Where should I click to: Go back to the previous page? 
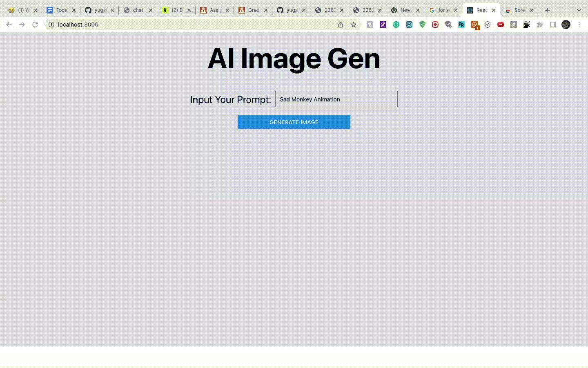tap(9, 25)
